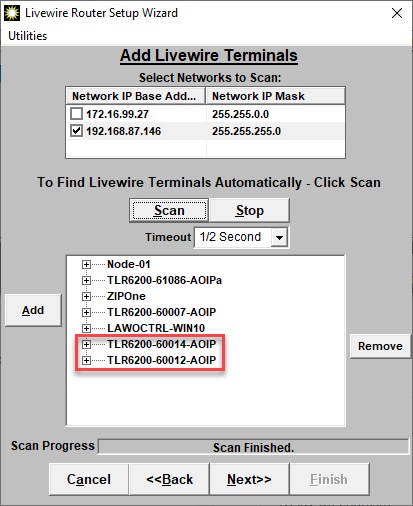Open the Utilities menu
This screenshot has width=413, height=506.
tap(27, 36)
